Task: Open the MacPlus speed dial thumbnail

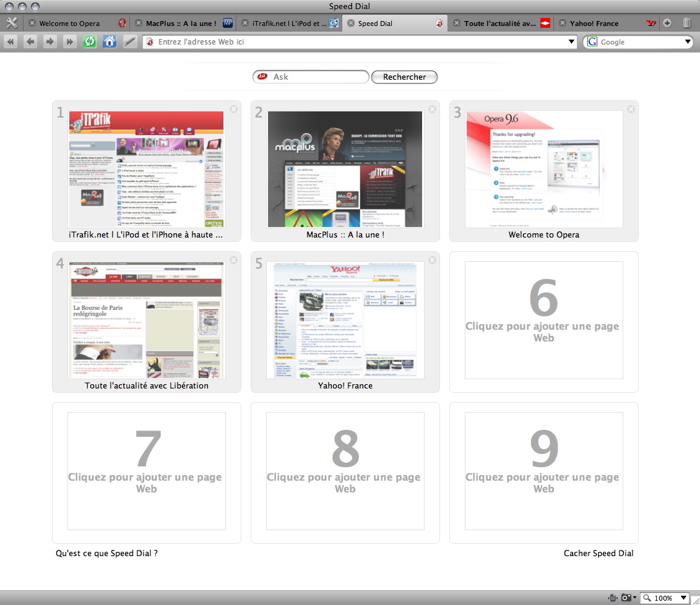Action: click(345, 169)
